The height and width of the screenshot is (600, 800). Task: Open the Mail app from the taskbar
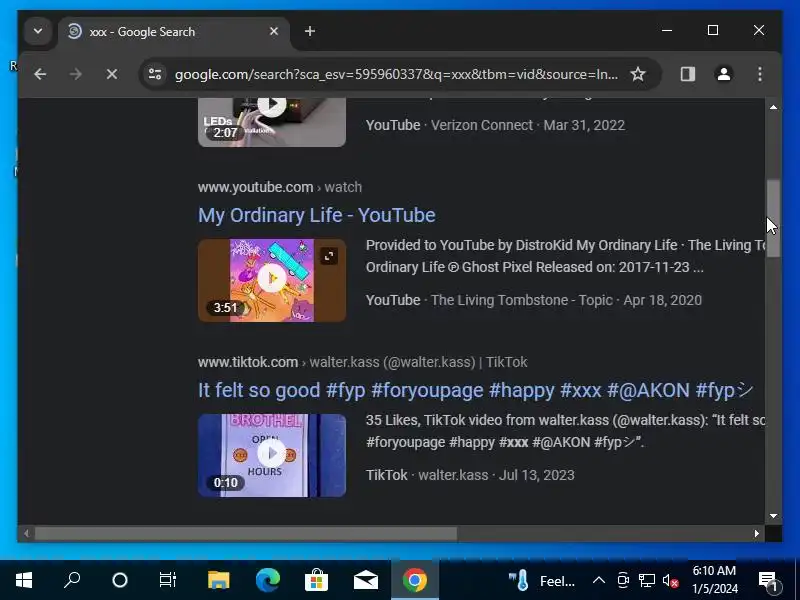pyautogui.click(x=365, y=580)
